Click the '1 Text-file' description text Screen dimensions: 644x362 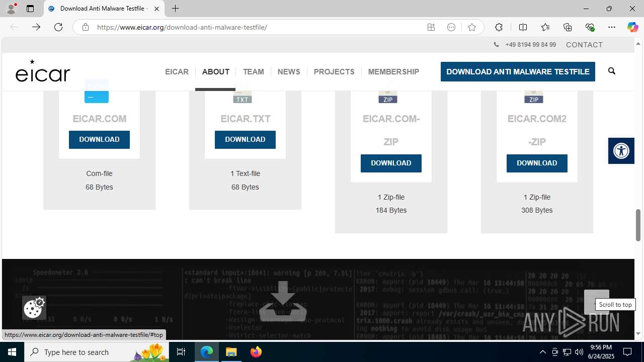(245, 173)
